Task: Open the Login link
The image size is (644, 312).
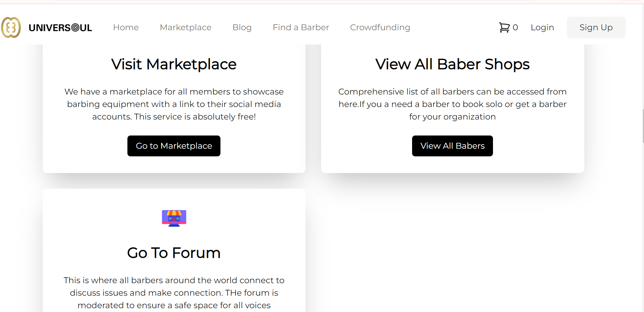Action: point(542,27)
